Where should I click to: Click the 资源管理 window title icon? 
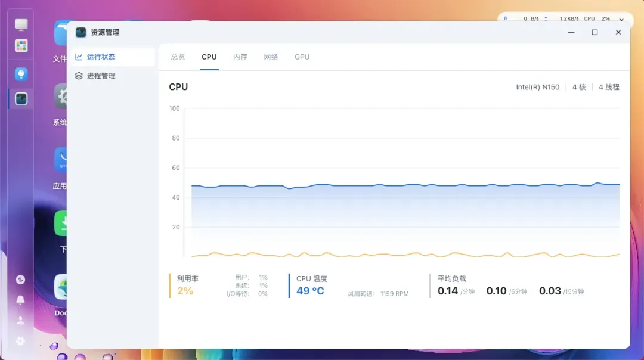pos(81,32)
